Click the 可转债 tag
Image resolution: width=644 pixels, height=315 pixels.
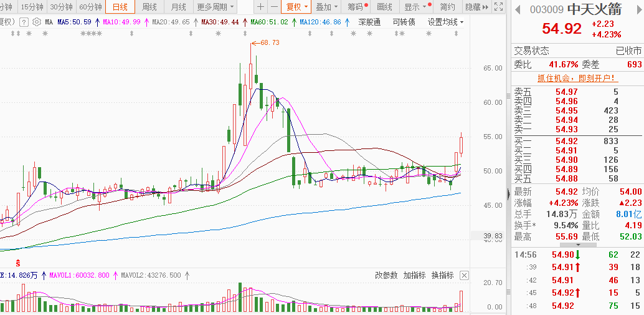[404, 22]
